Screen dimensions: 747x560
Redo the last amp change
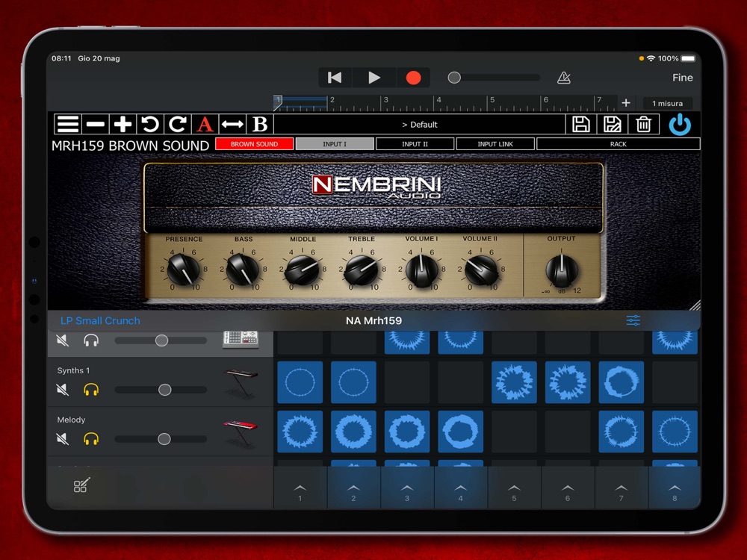coord(177,124)
